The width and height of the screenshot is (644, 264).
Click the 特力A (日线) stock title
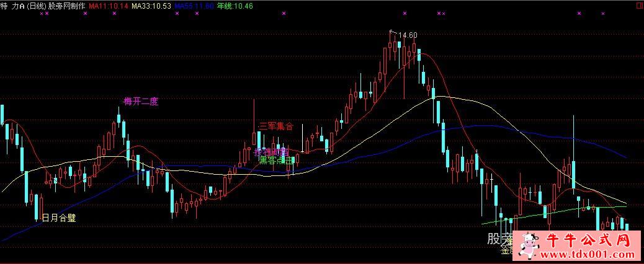[24, 6]
